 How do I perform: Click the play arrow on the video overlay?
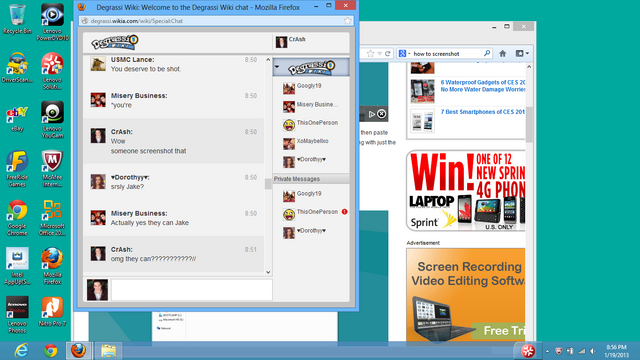[x=371, y=114]
